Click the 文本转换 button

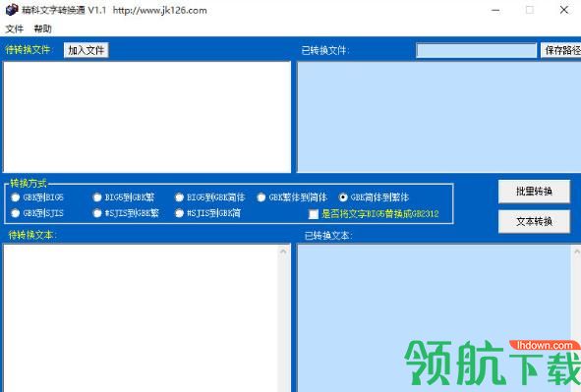[534, 221]
